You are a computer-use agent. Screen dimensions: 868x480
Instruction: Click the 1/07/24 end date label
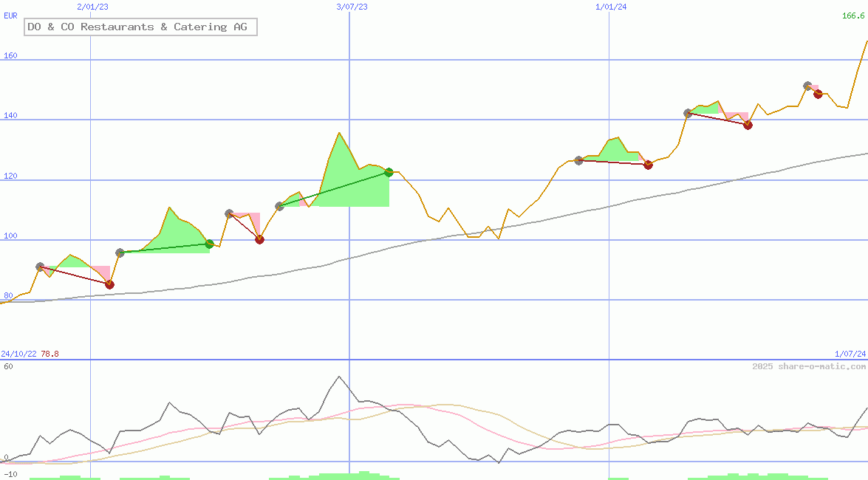(850, 354)
